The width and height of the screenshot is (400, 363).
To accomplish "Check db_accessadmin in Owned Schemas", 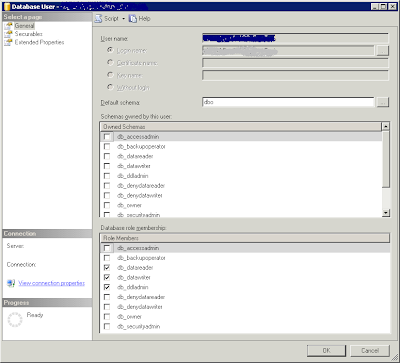I will 107,137.
